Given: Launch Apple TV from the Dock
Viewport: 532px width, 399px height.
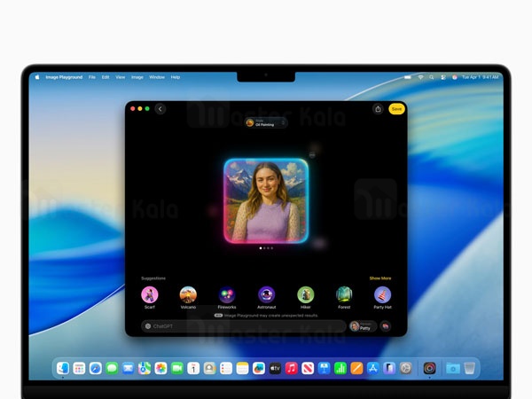Looking at the screenshot, I should [x=275, y=368].
